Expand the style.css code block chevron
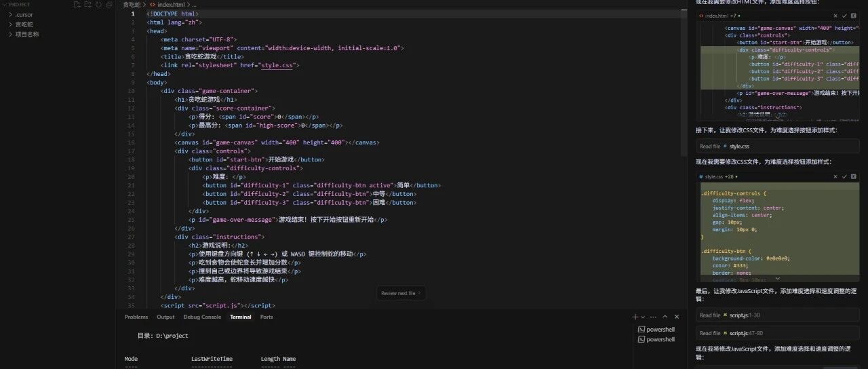868x369 pixels. pyautogui.click(x=778, y=278)
